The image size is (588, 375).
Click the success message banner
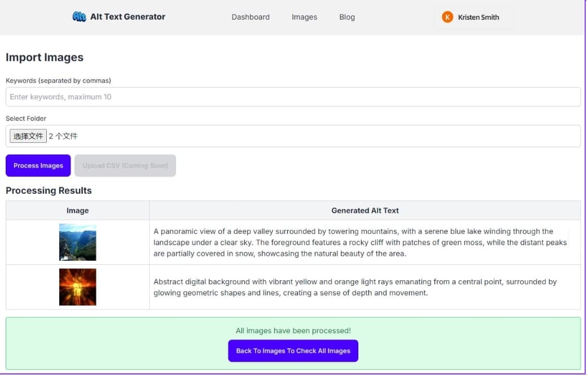point(293,330)
